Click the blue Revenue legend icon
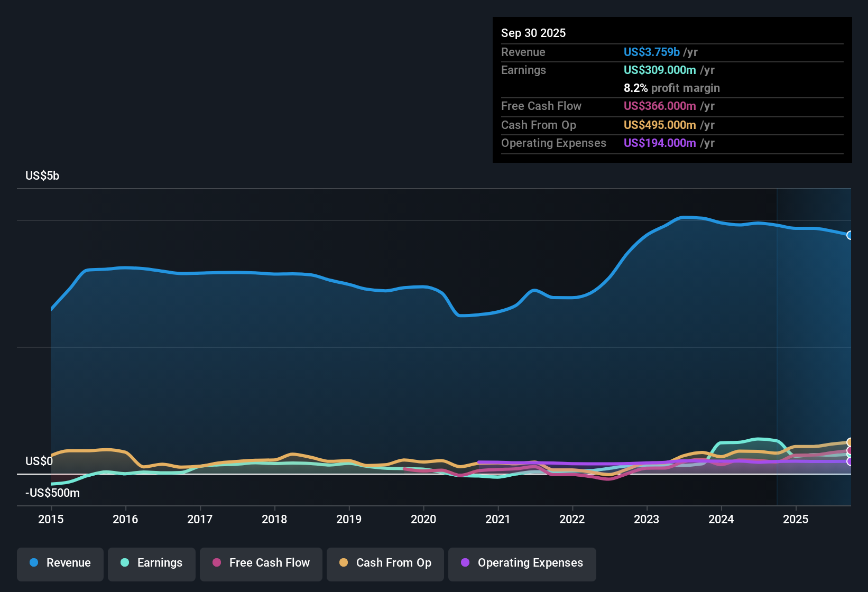 coord(33,563)
